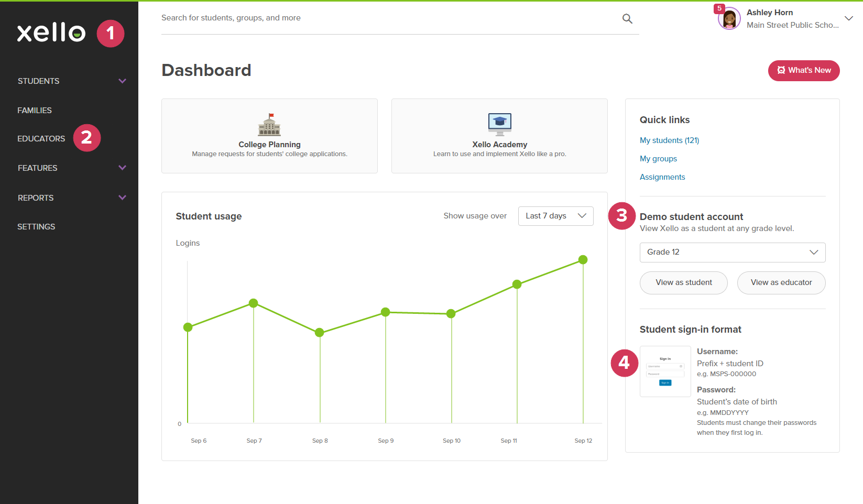
Task: Click the What's New megaphone icon
Action: [x=781, y=70]
